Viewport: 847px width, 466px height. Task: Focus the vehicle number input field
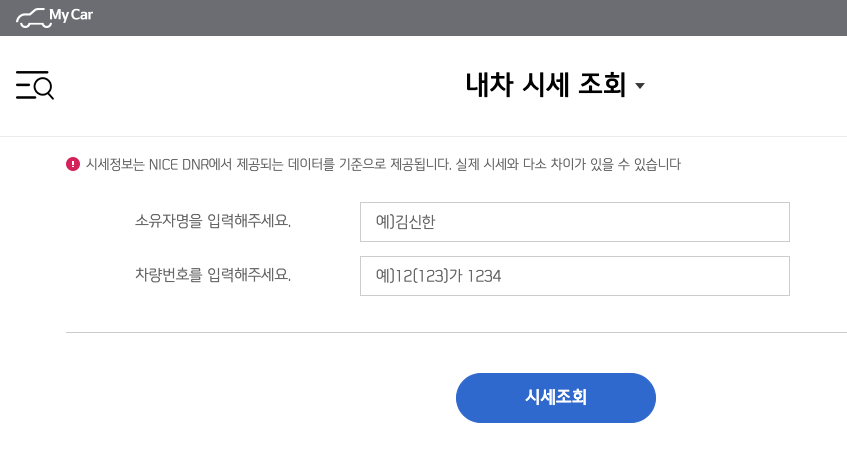point(575,276)
